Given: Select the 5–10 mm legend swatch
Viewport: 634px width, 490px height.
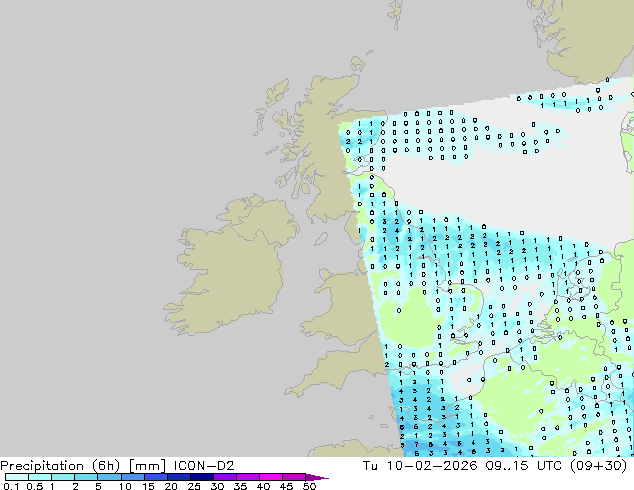Looking at the screenshot, I should pos(109,477).
